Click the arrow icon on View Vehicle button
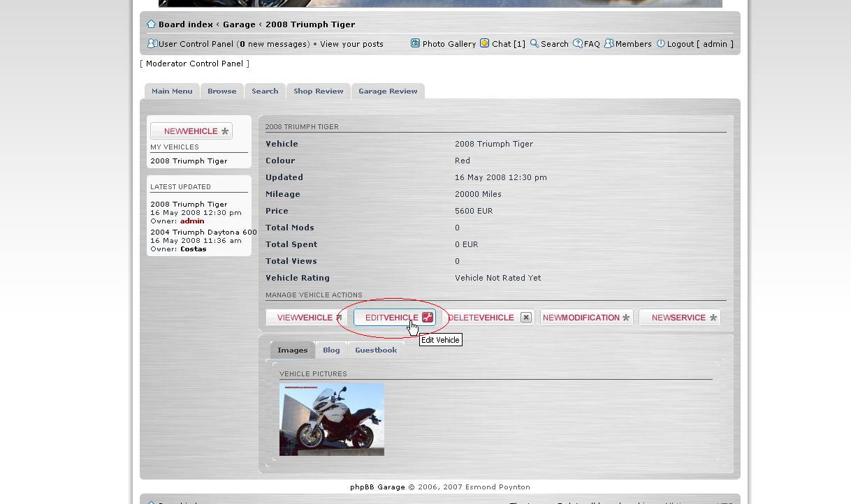Screen dimensions: 851x504 tap(339, 318)
